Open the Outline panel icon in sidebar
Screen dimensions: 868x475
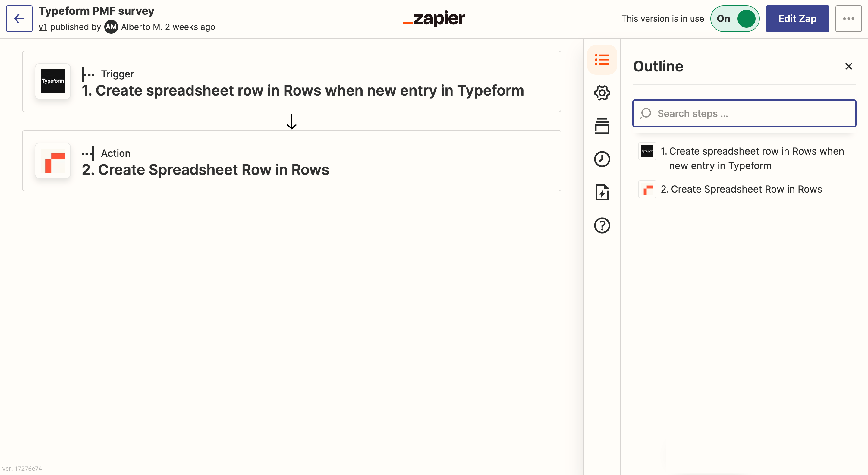click(x=602, y=60)
